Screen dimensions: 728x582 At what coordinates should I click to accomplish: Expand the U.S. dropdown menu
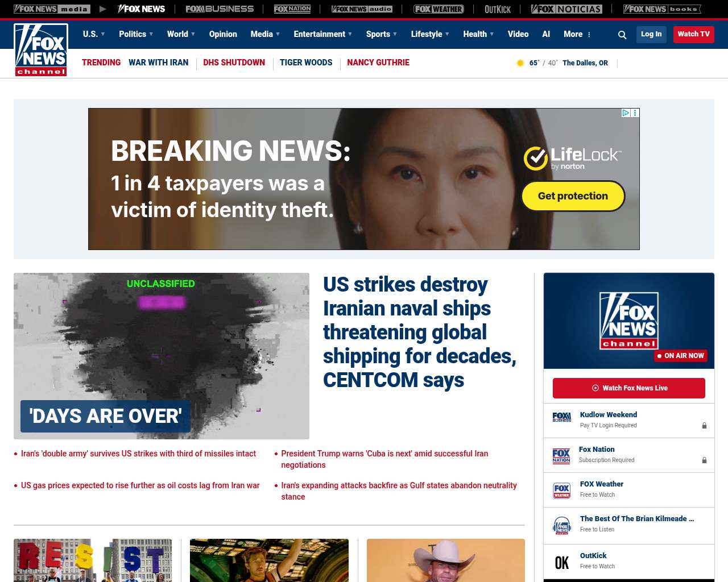pos(94,34)
